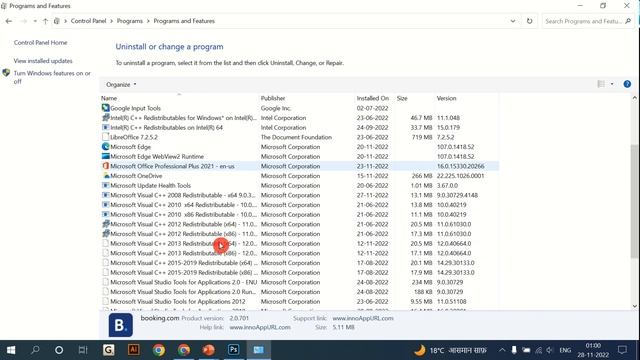Select Visual C++ 2010 x64 Redistributable row
This screenshot has height=360, width=640.
click(300, 205)
